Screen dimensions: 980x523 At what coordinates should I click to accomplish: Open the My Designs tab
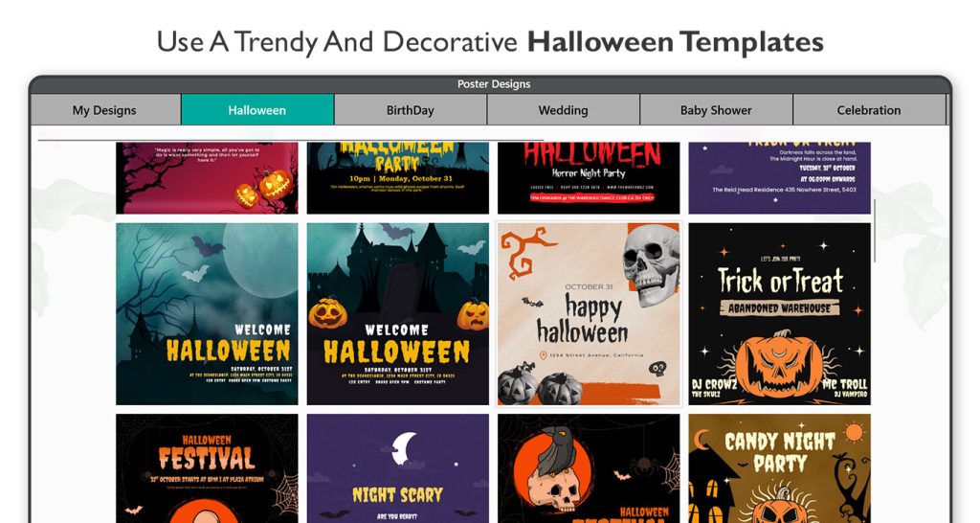point(105,110)
